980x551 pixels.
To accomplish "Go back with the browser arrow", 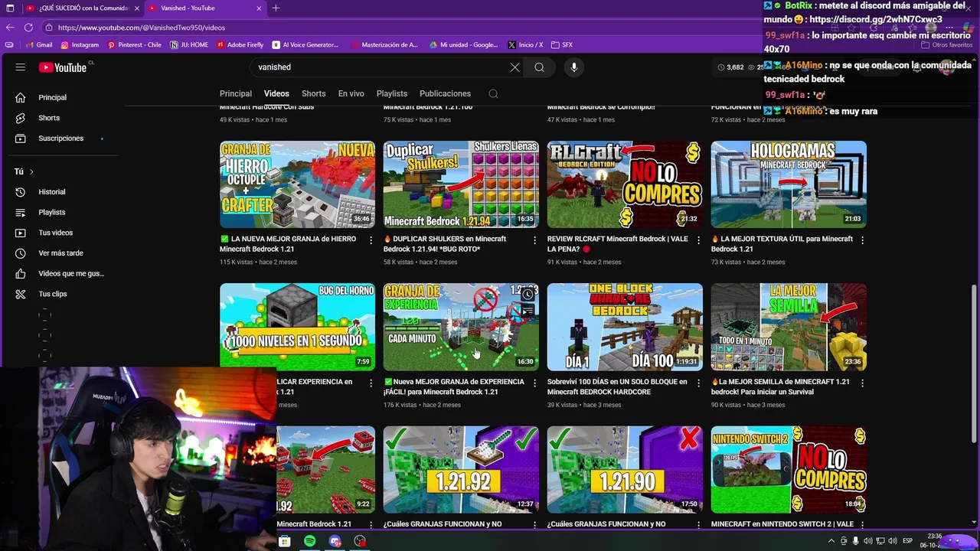I will (x=10, y=28).
